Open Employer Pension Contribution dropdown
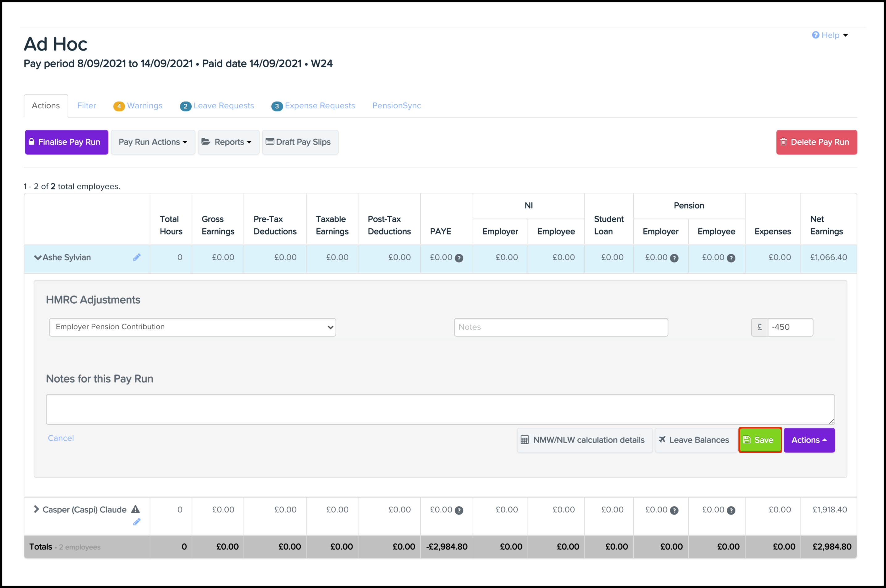 click(192, 327)
